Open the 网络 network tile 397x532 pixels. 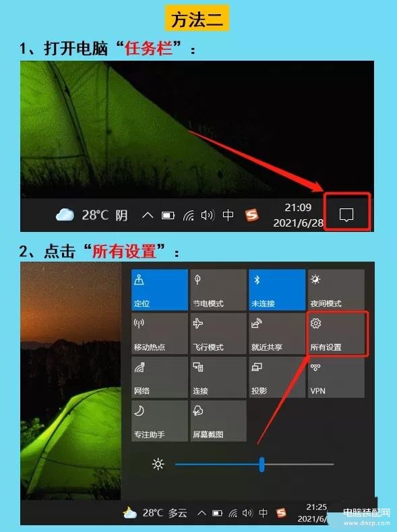(159, 378)
